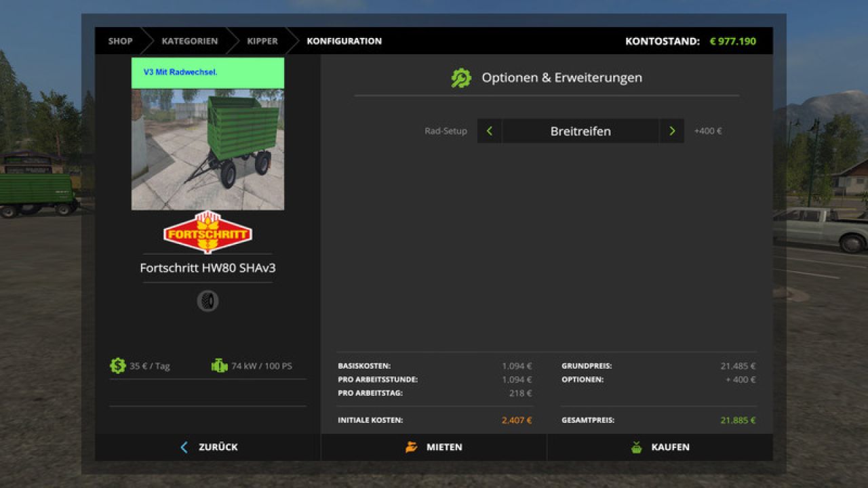
Task: Select previous Rad-Setup option with left arrow
Action: (489, 131)
